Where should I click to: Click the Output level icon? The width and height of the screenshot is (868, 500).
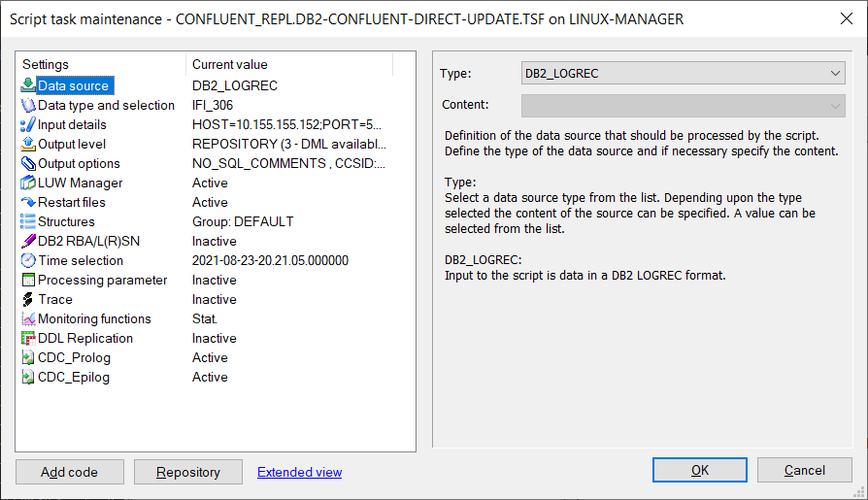click(x=28, y=144)
